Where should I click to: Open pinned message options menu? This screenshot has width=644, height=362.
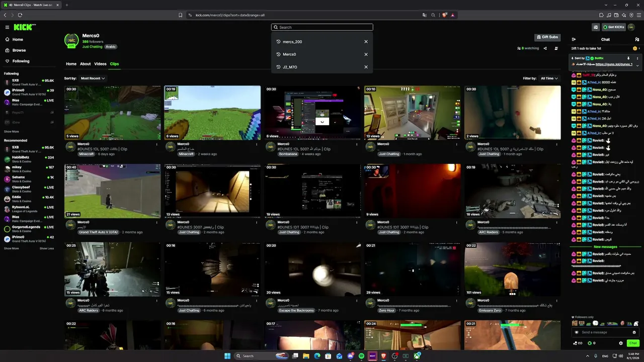pos(636,58)
